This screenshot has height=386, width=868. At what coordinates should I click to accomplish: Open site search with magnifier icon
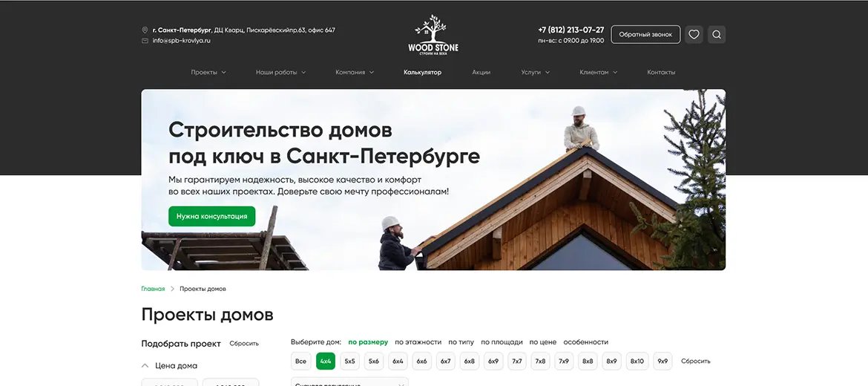[717, 34]
